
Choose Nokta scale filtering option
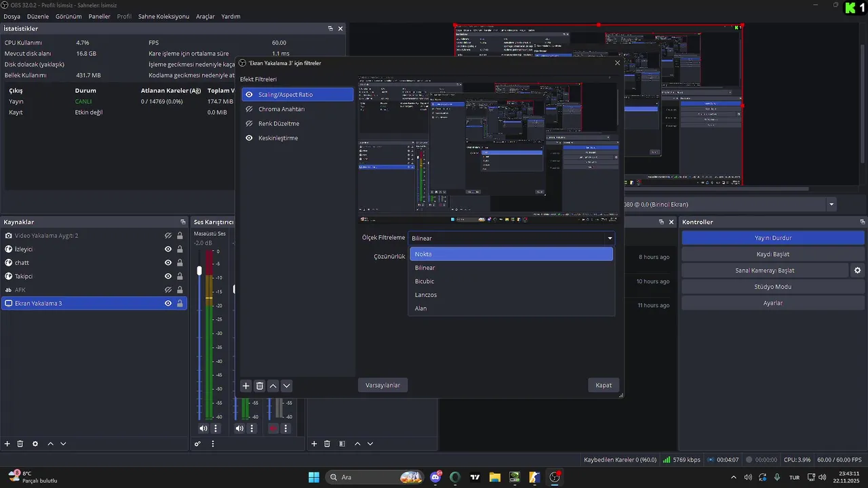511,254
